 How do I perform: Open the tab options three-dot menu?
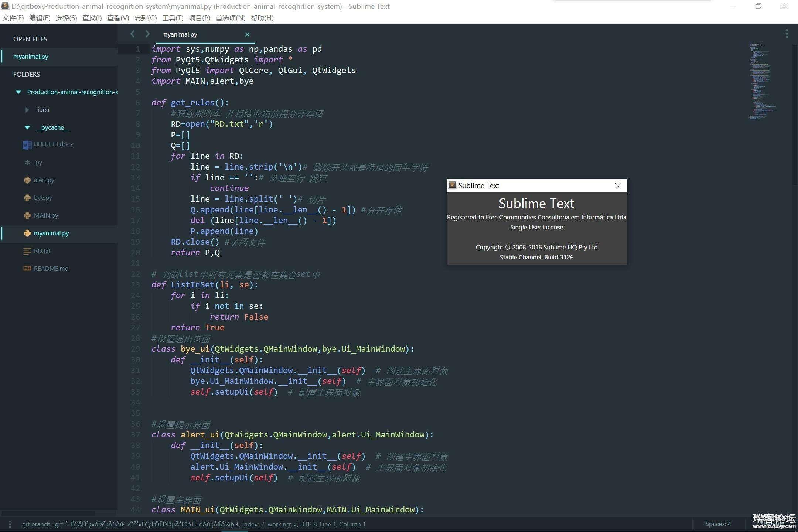[787, 34]
